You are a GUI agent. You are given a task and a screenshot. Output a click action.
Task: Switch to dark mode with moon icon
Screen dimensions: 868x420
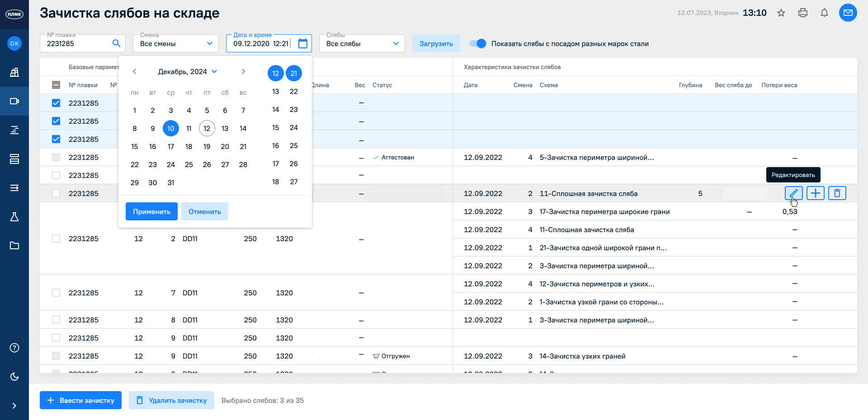[14, 377]
